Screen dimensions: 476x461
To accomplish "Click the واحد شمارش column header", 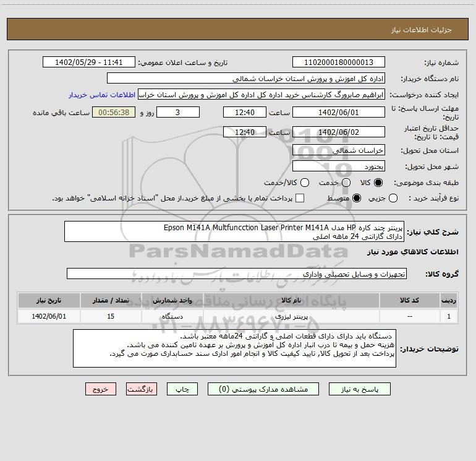I will [x=172, y=300].
